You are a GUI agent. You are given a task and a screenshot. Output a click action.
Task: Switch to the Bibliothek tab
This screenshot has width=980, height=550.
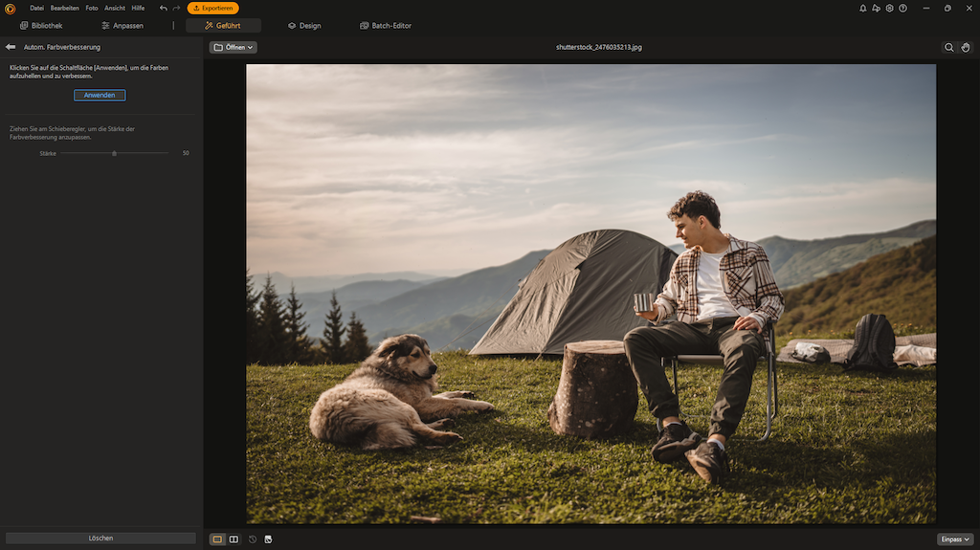[41, 26]
